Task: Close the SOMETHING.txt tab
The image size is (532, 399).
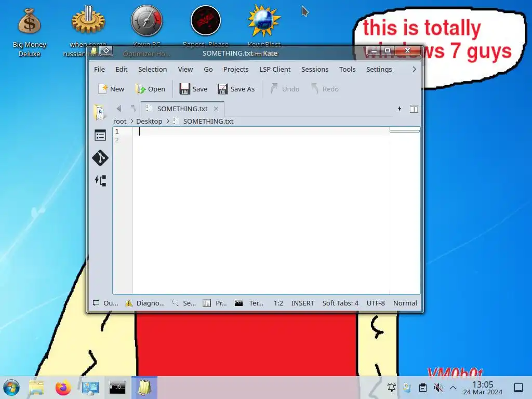Action: pos(216,109)
